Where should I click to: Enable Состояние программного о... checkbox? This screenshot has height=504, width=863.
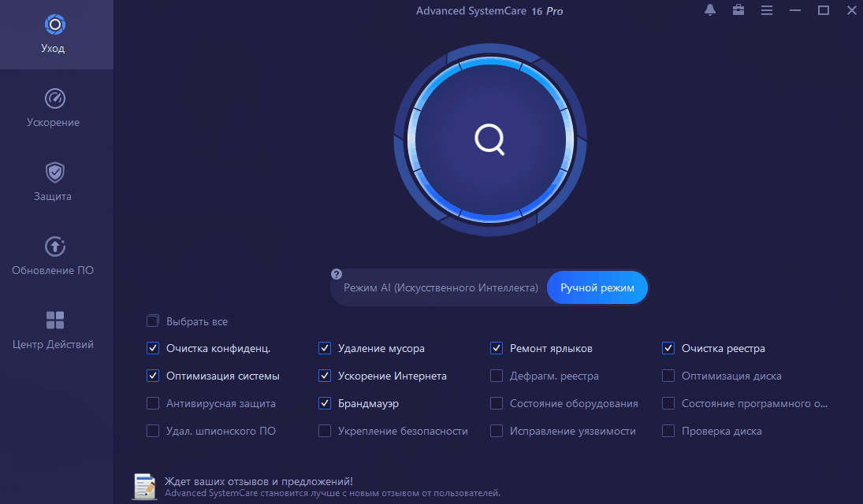668,403
